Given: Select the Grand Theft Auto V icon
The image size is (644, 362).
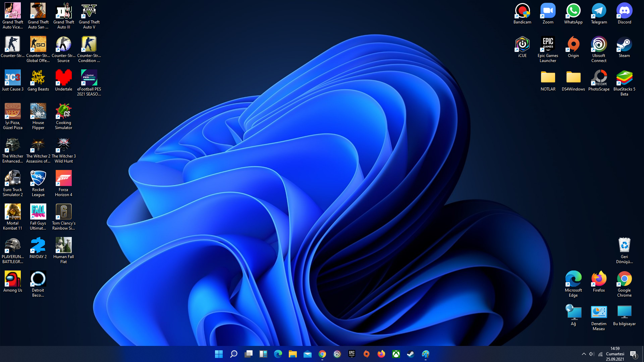Looking at the screenshot, I should click(89, 11).
